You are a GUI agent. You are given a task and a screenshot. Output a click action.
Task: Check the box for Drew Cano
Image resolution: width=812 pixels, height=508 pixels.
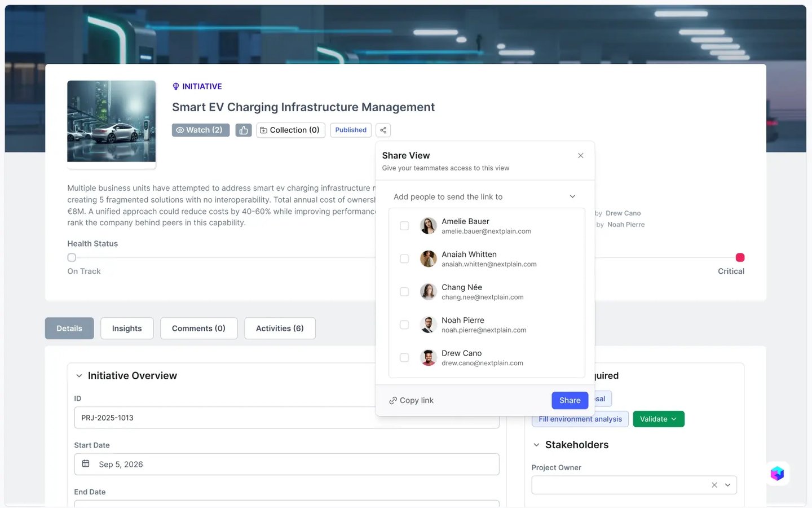tap(404, 357)
